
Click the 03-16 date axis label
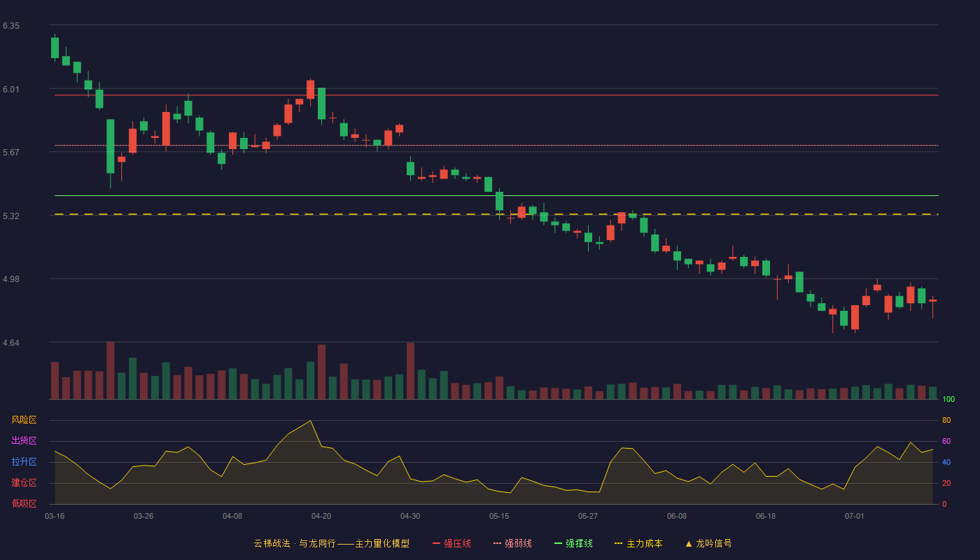pyautogui.click(x=55, y=516)
